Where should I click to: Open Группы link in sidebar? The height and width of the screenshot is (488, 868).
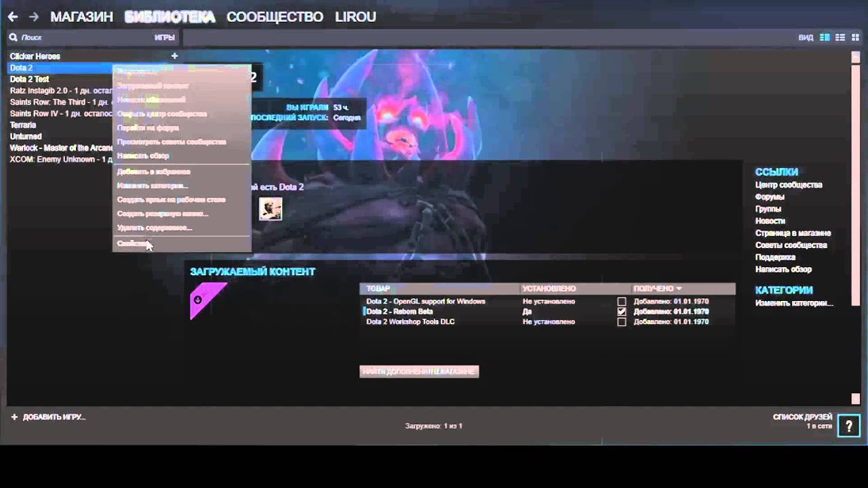coord(768,209)
